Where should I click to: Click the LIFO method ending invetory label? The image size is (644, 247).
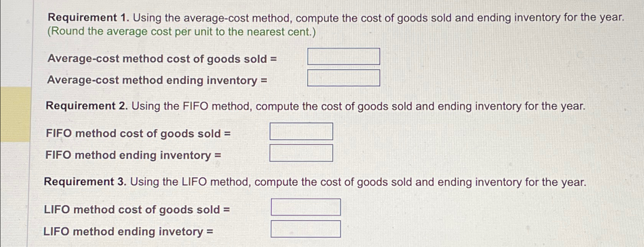tap(129, 231)
